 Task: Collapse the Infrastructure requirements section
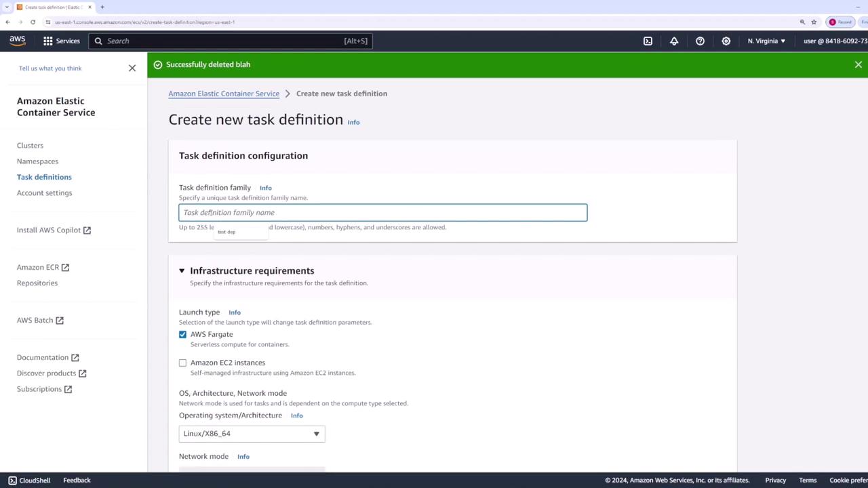tap(182, 270)
